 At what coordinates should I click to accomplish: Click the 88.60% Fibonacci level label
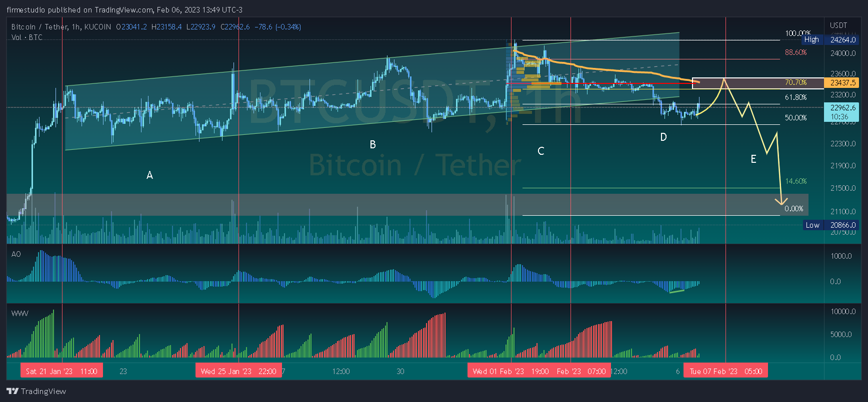click(x=795, y=52)
